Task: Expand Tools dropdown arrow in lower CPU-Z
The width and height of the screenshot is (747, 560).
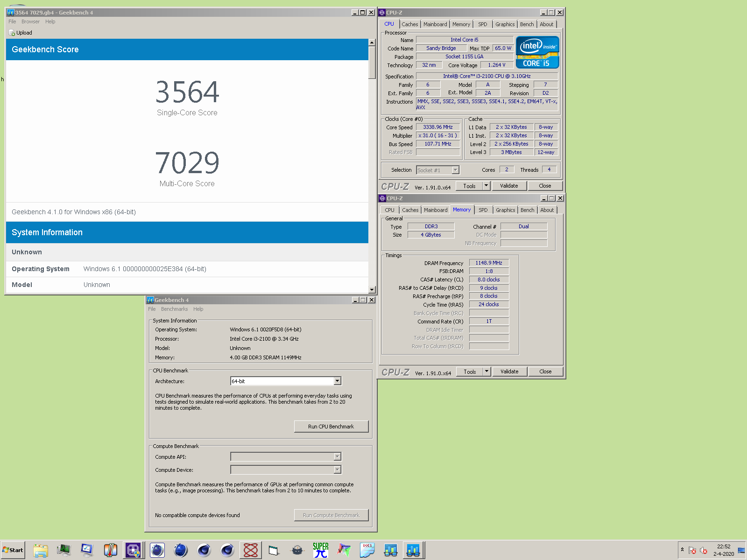Action: pyautogui.click(x=486, y=371)
